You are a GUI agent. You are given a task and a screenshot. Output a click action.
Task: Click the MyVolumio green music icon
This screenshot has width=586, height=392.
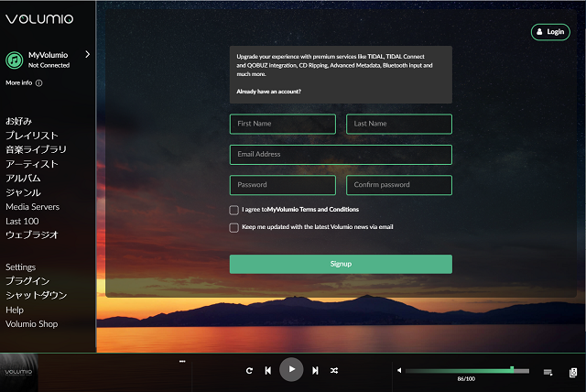[x=15, y=60]
